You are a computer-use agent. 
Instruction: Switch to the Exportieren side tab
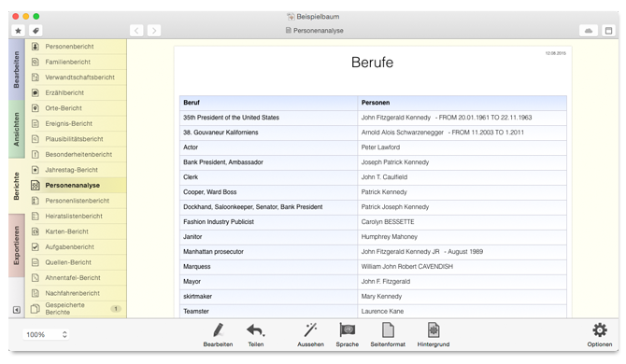pos(17,245)
